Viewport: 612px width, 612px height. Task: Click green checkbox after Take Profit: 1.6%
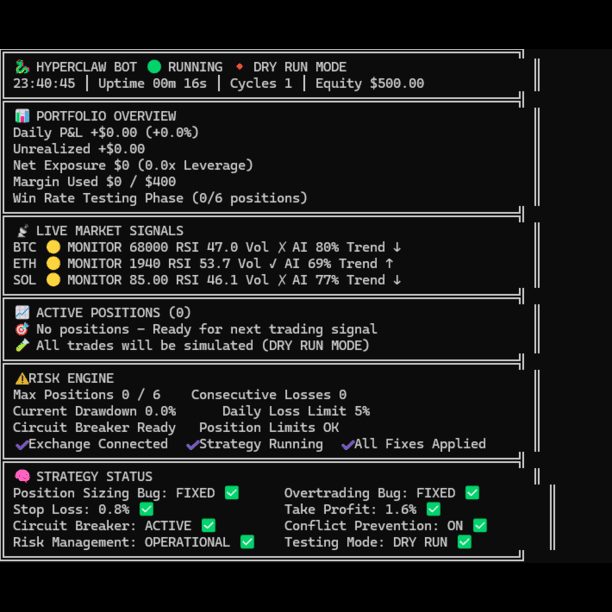[434, 509]
